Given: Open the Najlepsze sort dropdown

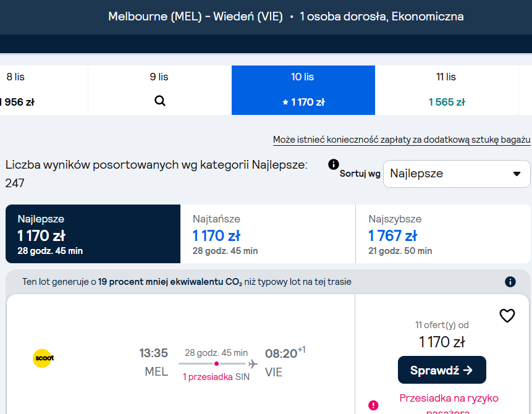Looking at the screenshot, I should pyautogui.click(x=457, y=174).
